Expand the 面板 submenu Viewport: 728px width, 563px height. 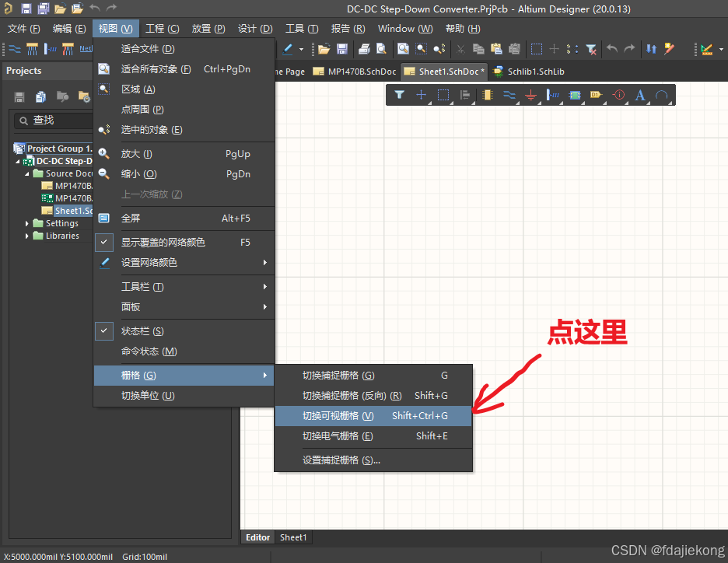[x=184, y=307]
